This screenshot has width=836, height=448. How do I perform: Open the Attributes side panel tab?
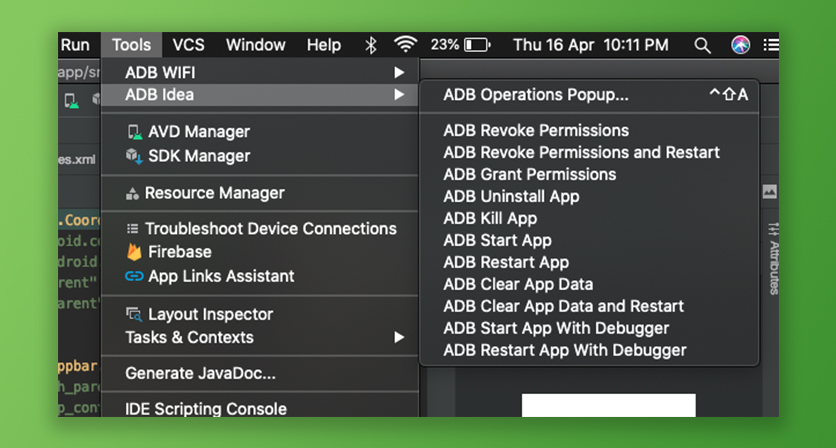[773, 259]
